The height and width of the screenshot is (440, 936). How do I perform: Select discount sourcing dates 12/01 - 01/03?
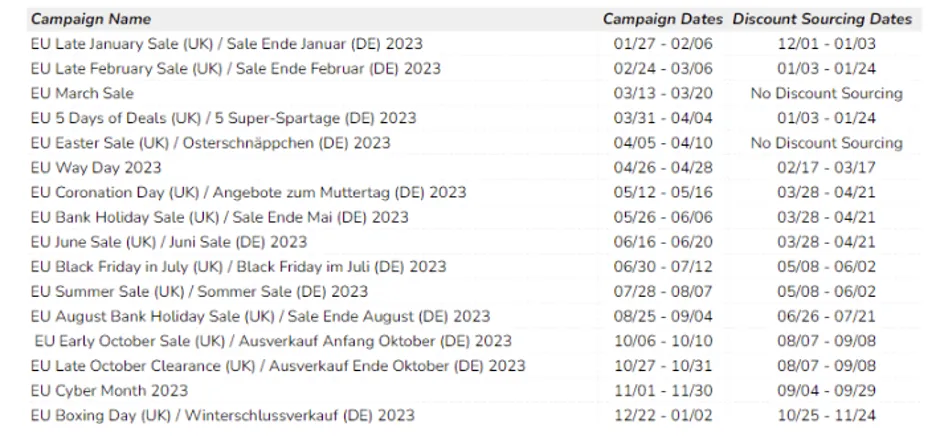coord(826,44)
